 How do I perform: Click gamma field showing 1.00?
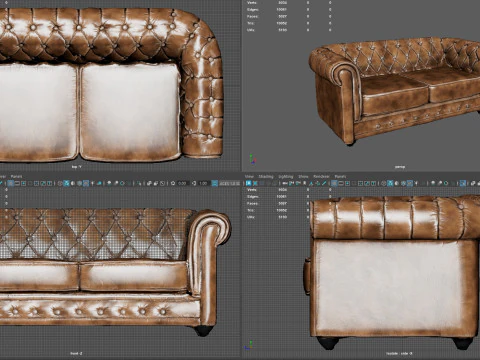(203, 183)
